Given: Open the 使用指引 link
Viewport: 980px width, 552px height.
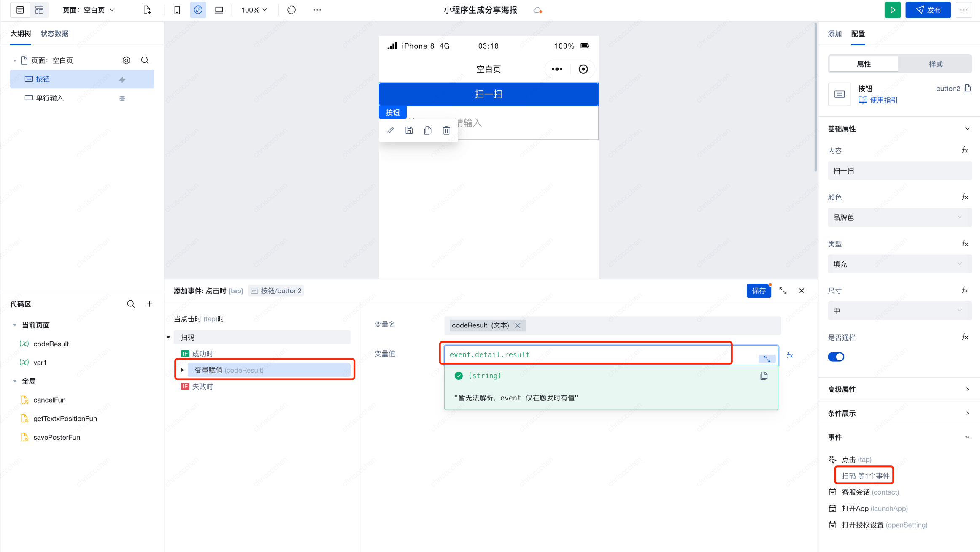Looking at the screenshot, I should [883, 100].
